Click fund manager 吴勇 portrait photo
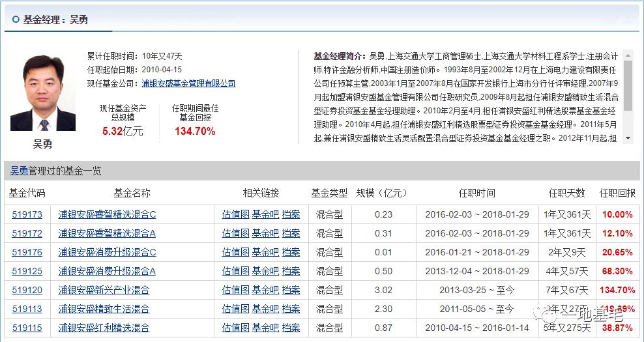 43,93
